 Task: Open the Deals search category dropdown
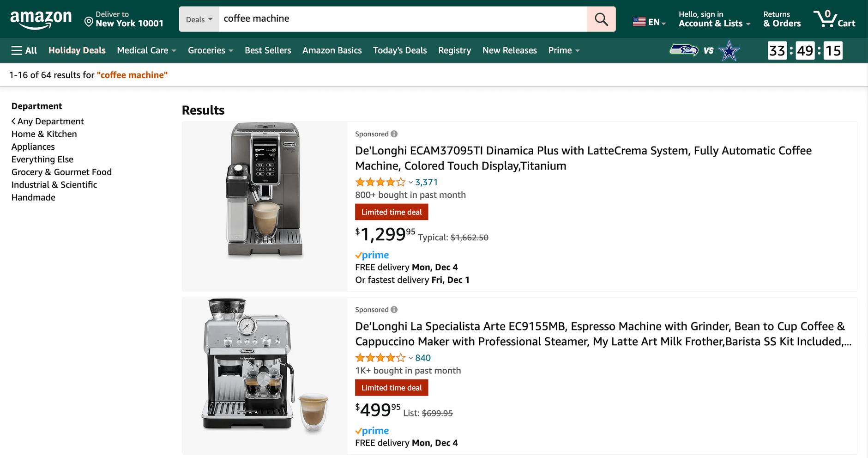coord(199,19)
